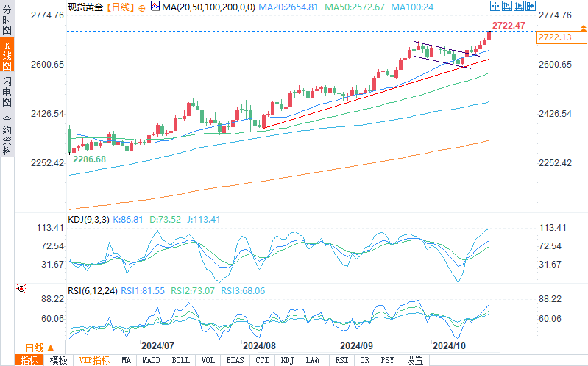Open the 设置 settings button

pos(415,360)
